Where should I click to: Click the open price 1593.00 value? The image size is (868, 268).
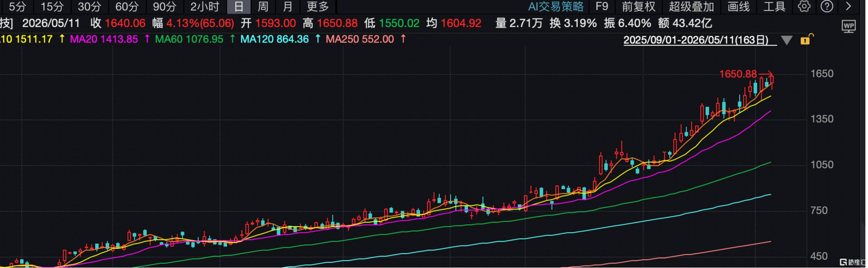tap(275, 23)
